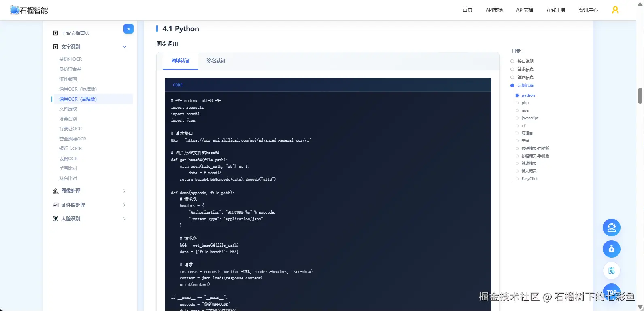Select 懒人精灵 in the contents list
Screen dimensions: 644x311
point(529,171)
